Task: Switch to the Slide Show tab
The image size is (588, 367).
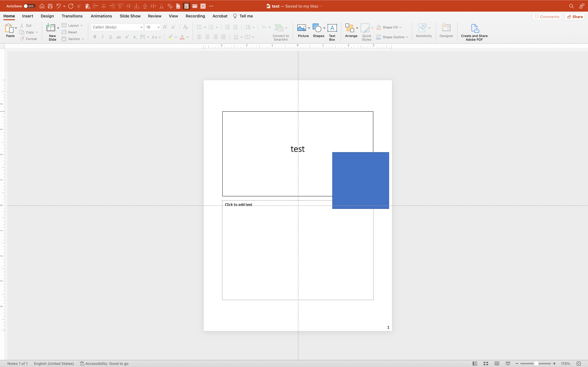Action: coord(130,16)
